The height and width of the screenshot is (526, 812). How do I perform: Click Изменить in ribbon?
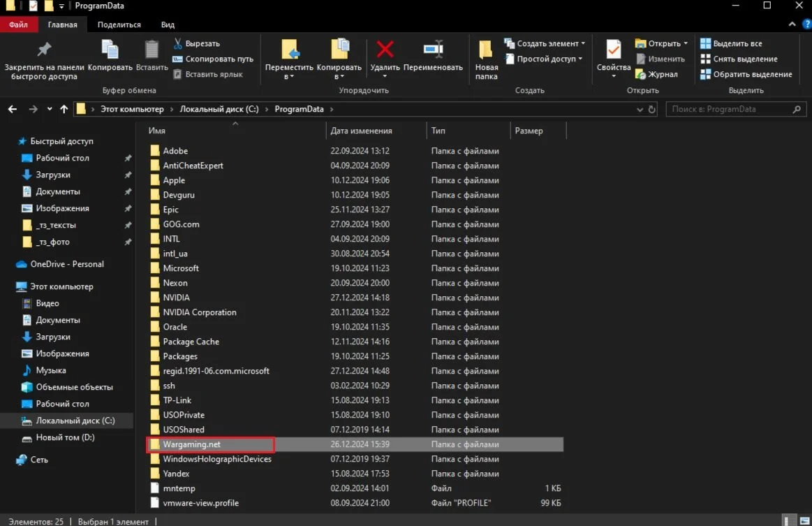(660, 59)
